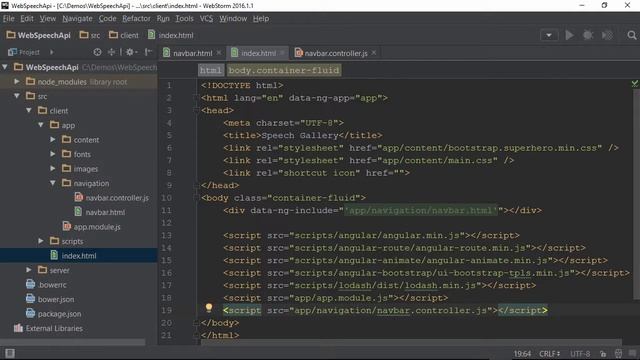
Task: Click cursor position 19:64 in status bar
Action: pyautogui.click(x=522, y=354)
